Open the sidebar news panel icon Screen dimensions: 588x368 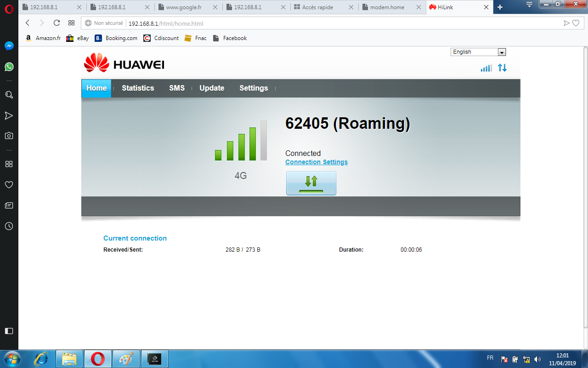coord(9,205)
